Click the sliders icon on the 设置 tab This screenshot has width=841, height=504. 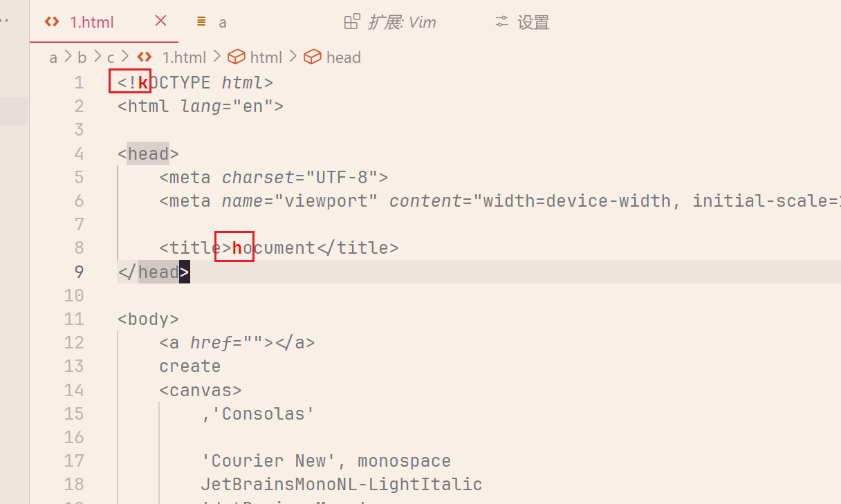(x=502, y=21)
